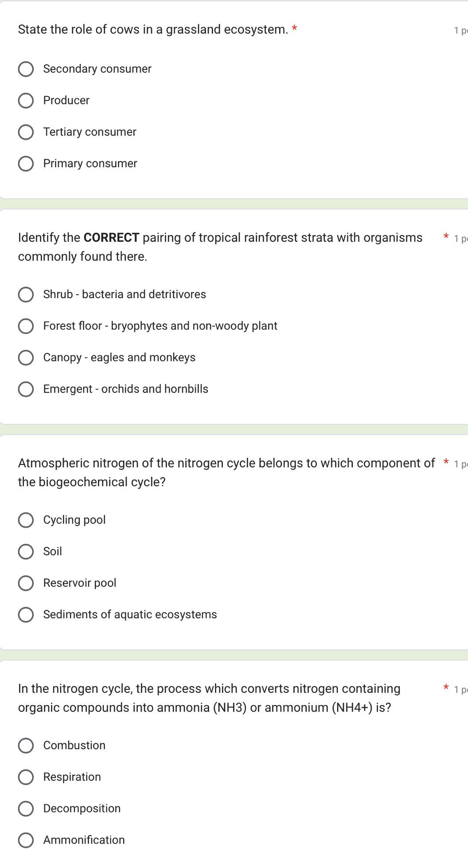
Task: Pick Sediments of aquatic ecosystems
Action: (26, 614)
